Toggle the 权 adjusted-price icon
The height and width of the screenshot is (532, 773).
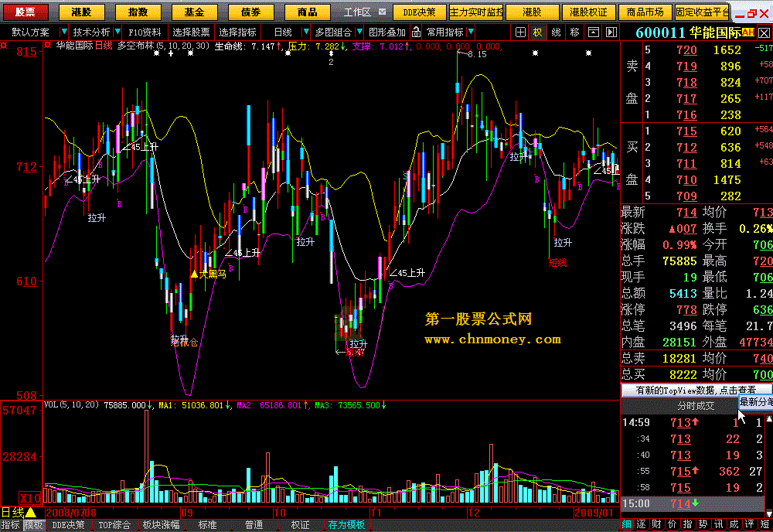tap(537, 32)
